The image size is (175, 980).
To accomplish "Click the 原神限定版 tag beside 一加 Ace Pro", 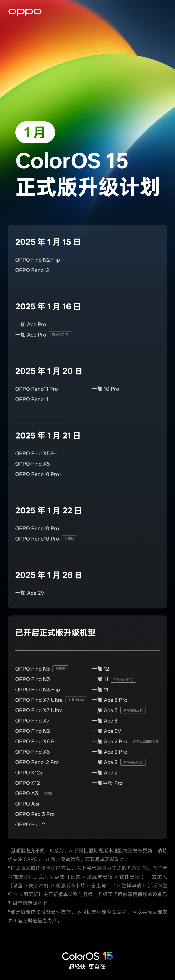I will click(60, 335).
